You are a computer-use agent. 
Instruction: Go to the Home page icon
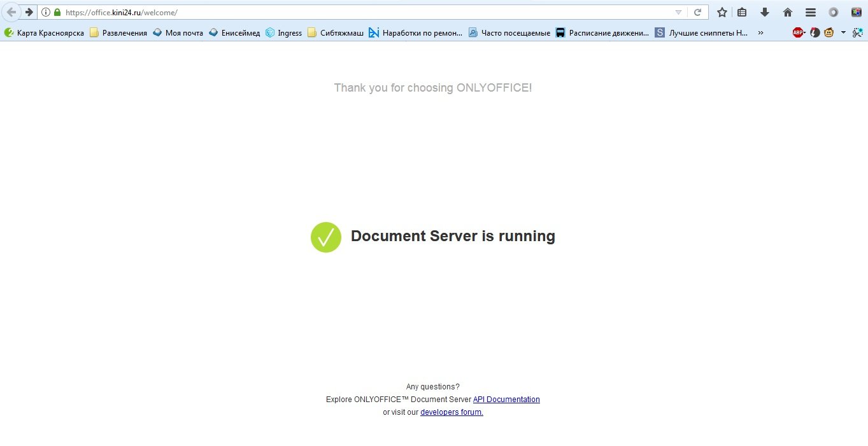pyautogui.click(x=788, y=12)
